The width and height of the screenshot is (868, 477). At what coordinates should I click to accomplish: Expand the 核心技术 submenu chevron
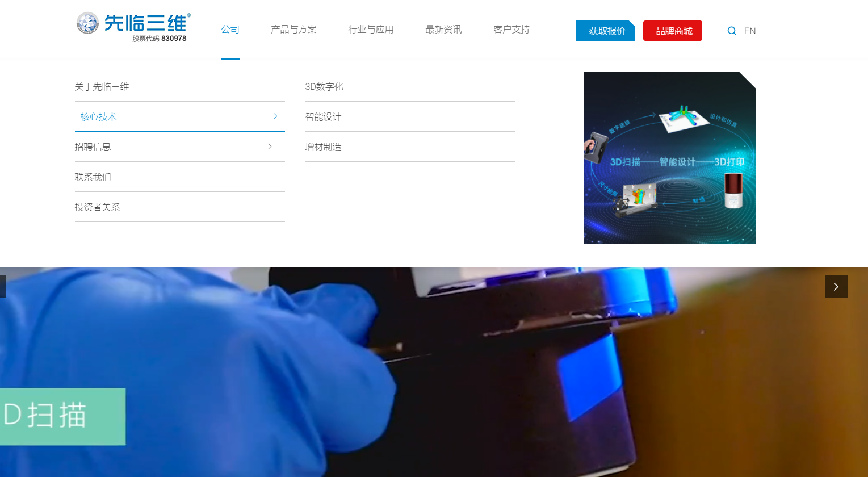coord(275,116)
